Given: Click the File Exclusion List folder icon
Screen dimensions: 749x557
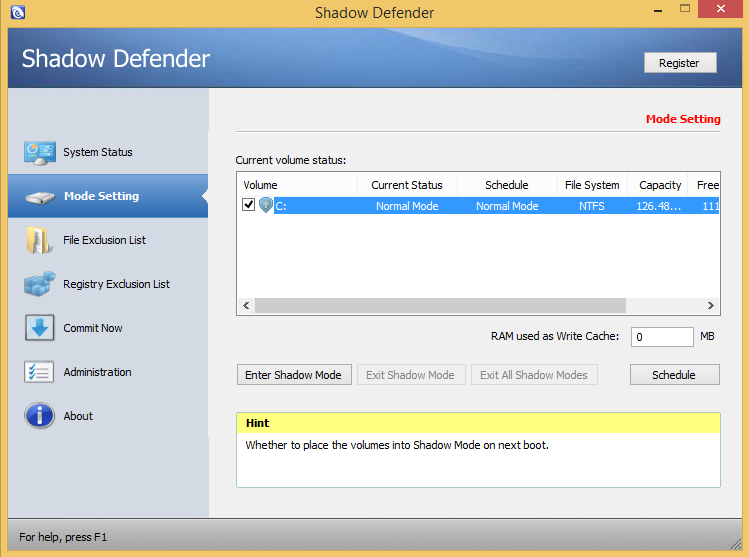Looking at the screenshot, I should pyautogui.click(x=39, y=240).
